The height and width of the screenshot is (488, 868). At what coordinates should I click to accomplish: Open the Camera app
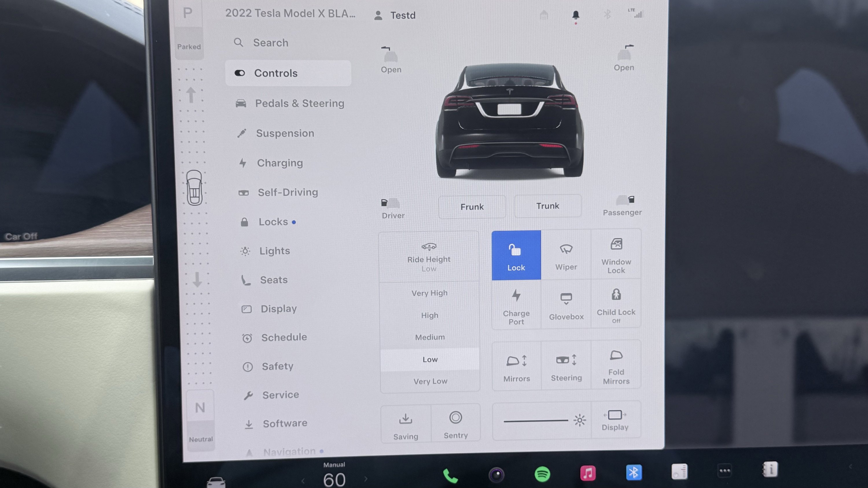[496, 475]
